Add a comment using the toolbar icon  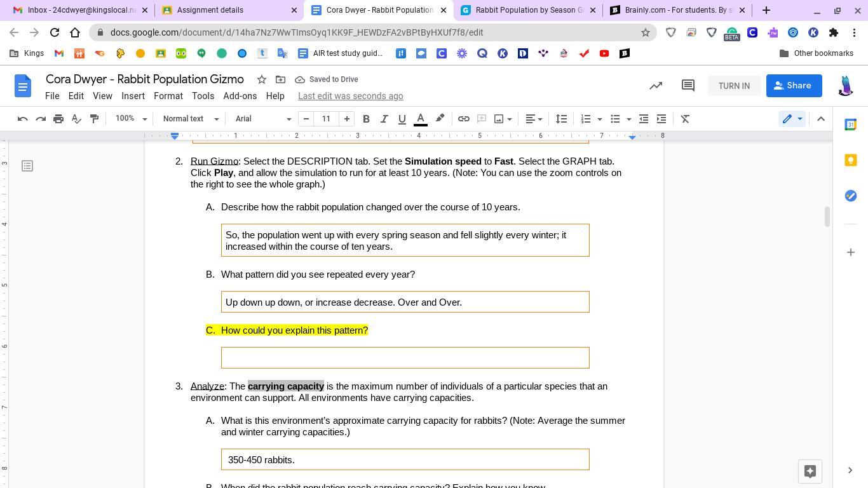[x=482, y=119]
